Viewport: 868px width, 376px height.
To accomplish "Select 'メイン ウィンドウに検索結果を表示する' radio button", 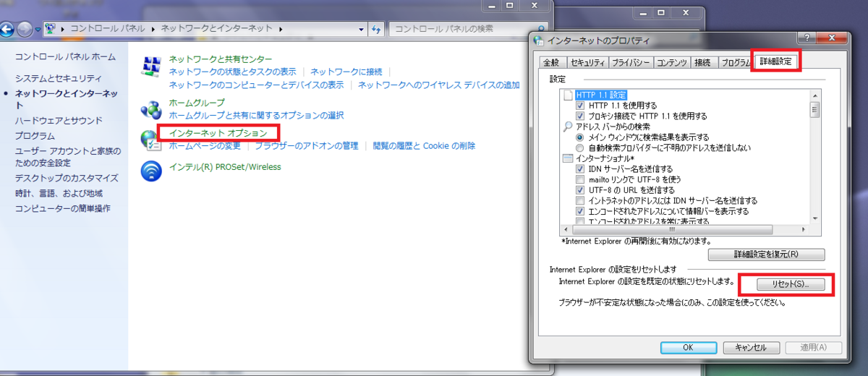I will click(x=580, y=137).
